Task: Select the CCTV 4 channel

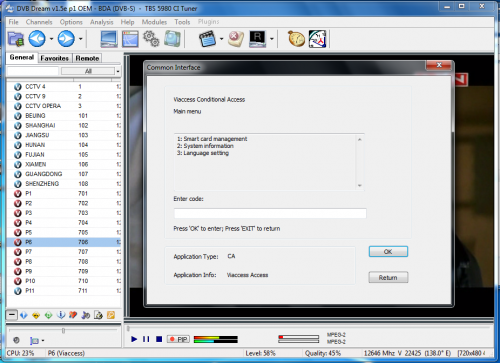Action: coord(64,86)
